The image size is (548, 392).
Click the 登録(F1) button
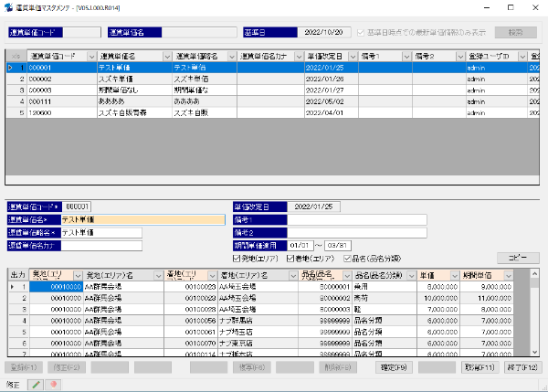[24, 367]
